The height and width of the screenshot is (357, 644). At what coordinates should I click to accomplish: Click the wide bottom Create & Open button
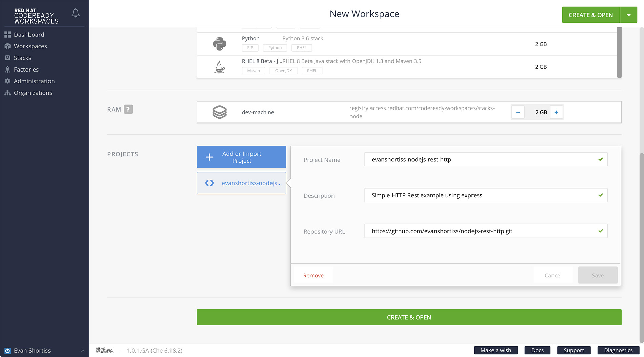tap(409, 317)
